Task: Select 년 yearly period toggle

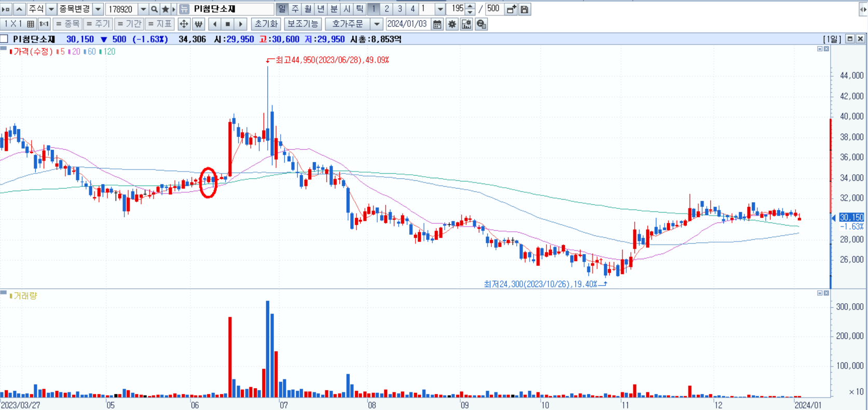Action: 321,9
